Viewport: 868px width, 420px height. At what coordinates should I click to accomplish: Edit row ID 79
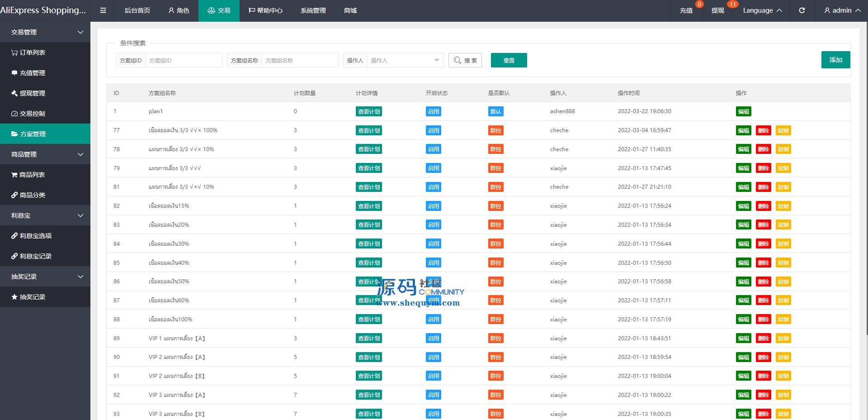click(x=744, y=168)
